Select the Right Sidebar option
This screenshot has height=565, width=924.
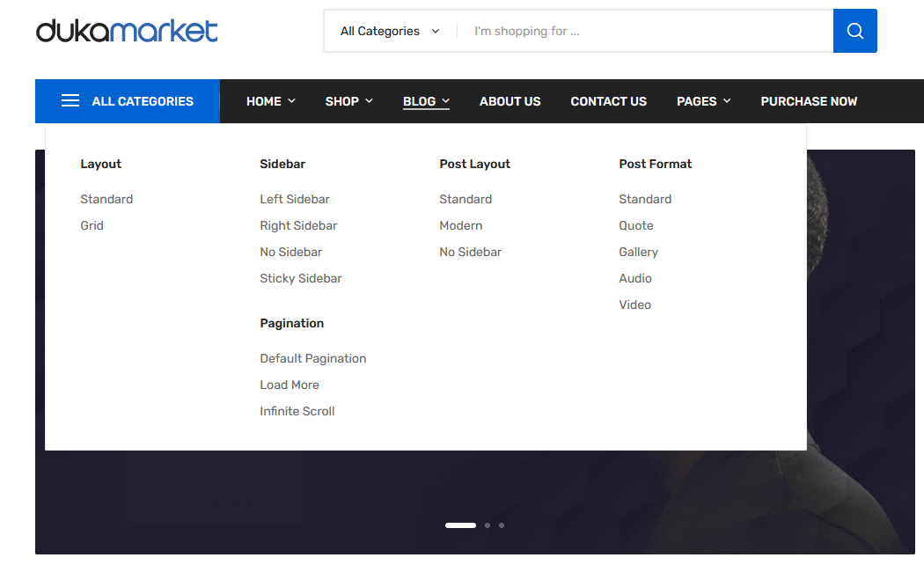pos(298,225)
